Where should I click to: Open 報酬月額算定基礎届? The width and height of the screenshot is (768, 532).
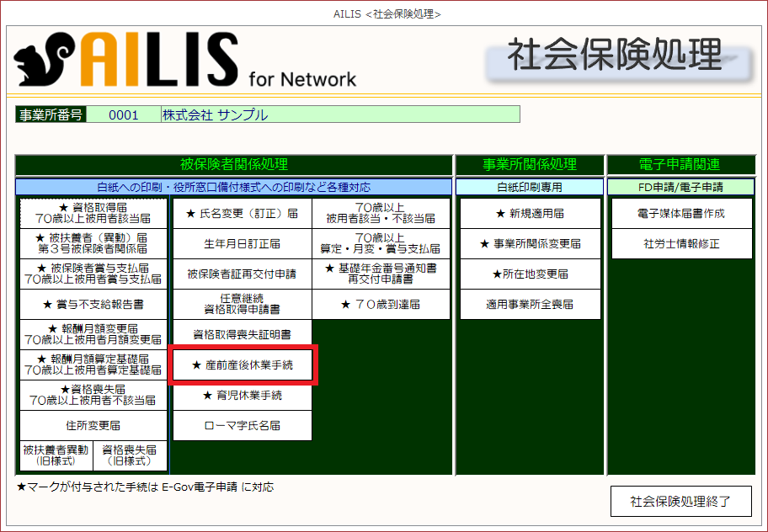click(93, 364)
